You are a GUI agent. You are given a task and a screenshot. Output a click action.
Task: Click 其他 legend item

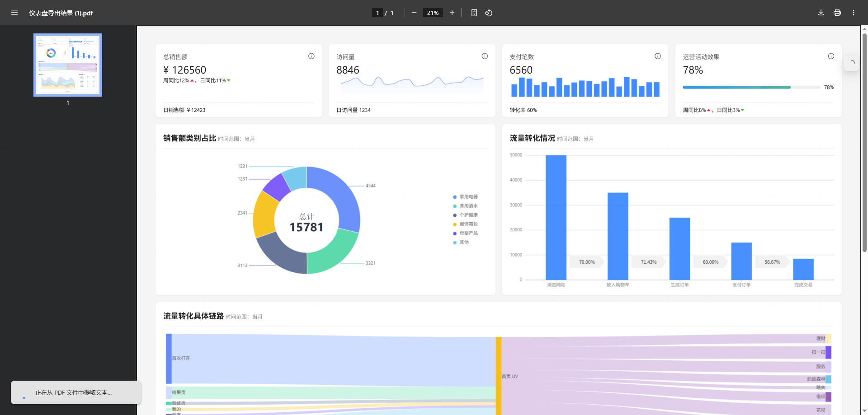pyautogui.click(x=461, y=242)
